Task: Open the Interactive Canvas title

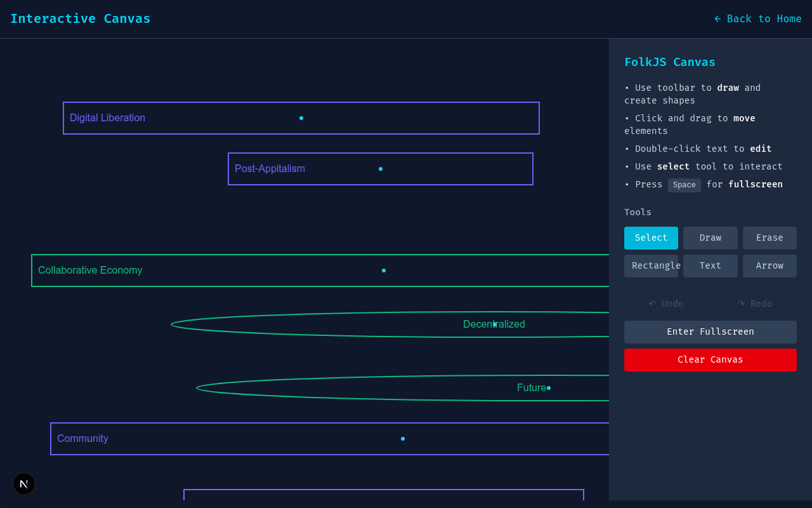Action: [x=81, y=19]
